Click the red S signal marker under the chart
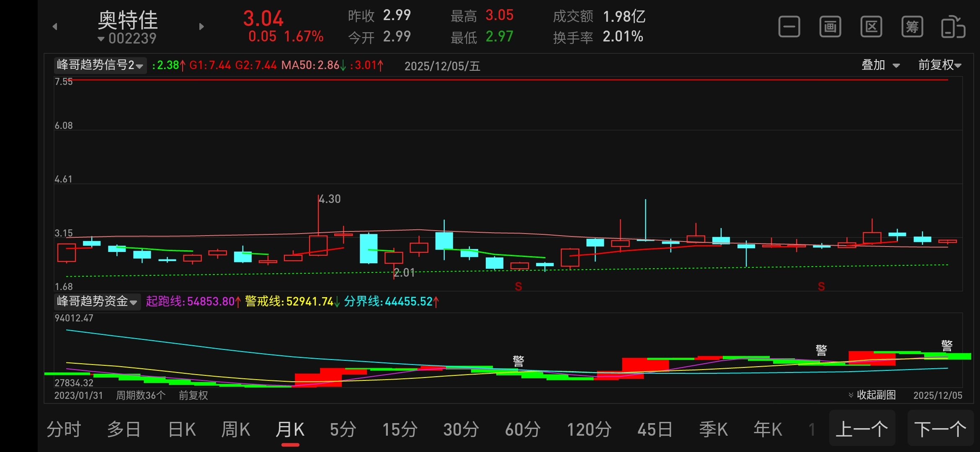Screen dimensions: 980x452 pos(518,287)
